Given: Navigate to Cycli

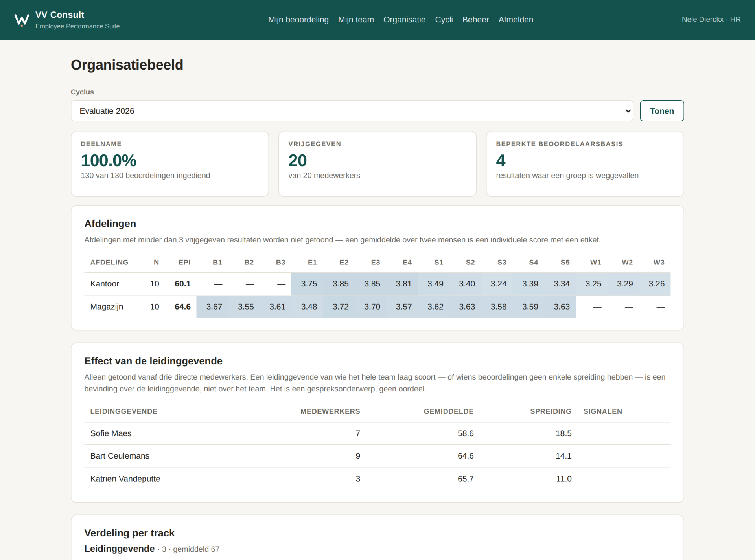Looking at the screenshot, I should pos(444,20).
